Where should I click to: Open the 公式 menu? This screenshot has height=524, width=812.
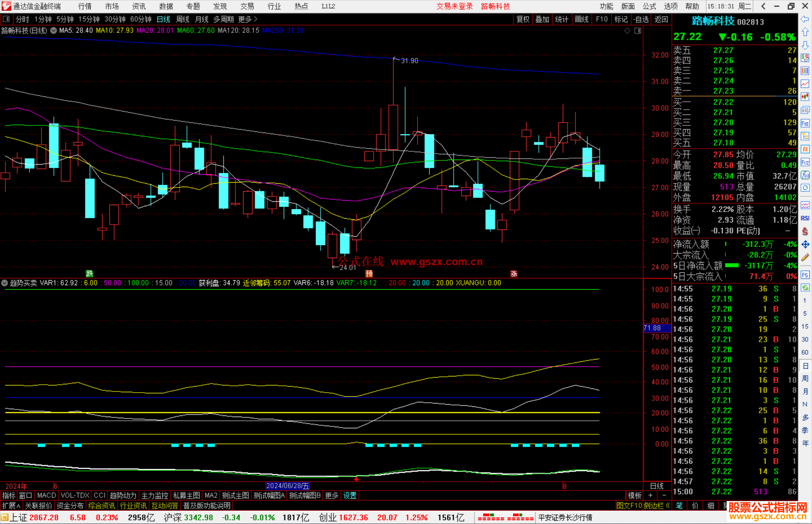click(649, 6)
